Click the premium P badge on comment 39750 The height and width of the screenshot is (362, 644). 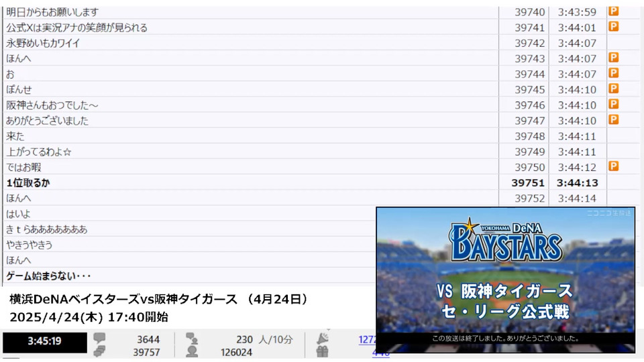(613, 166)
